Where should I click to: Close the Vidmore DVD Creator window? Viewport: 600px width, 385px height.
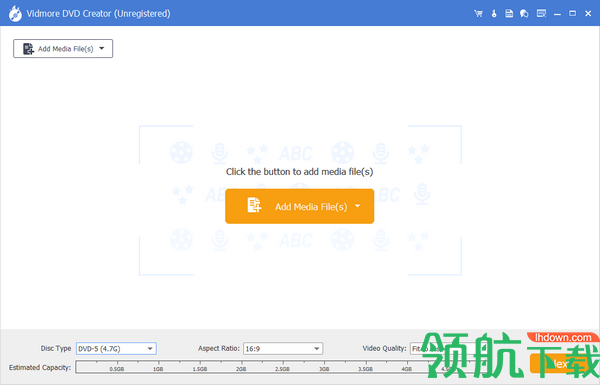pos(588,14)
